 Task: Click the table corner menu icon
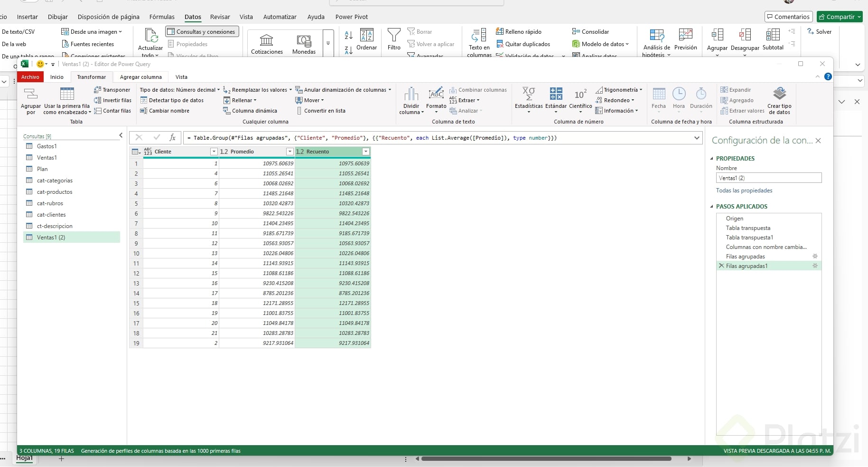136,152
